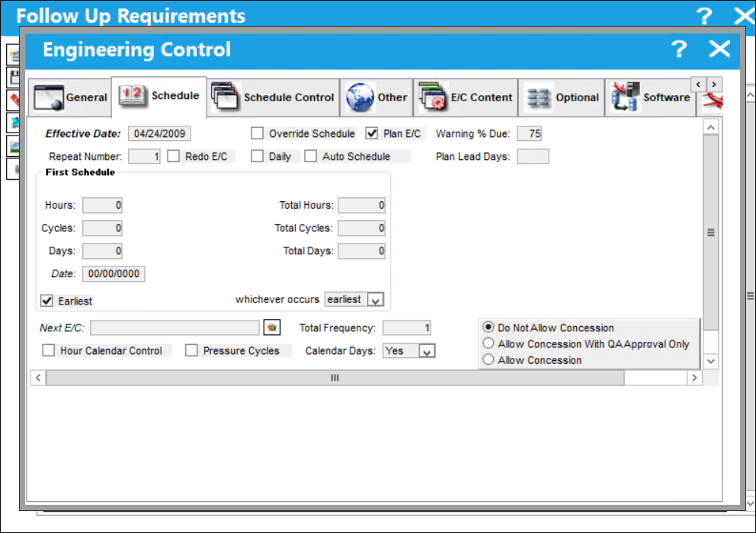Open the General tab

[x=70, y=97]
